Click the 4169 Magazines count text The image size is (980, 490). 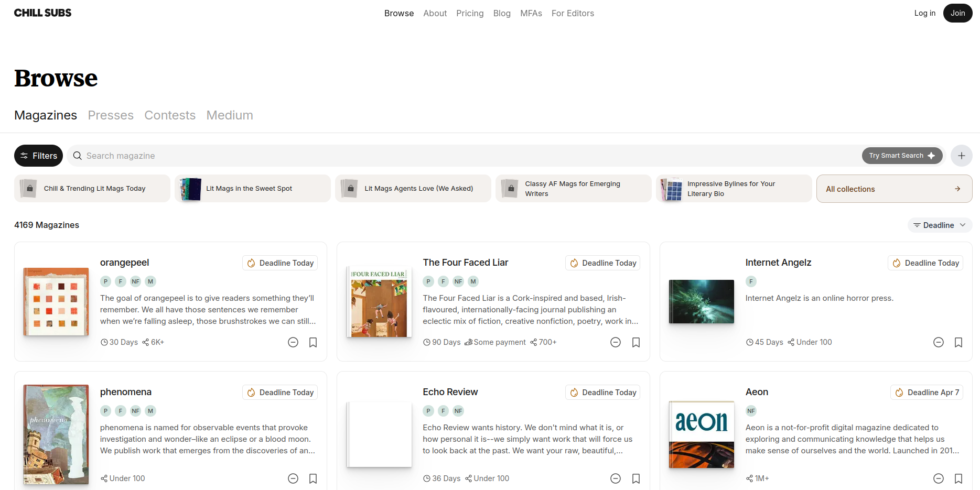47,225
